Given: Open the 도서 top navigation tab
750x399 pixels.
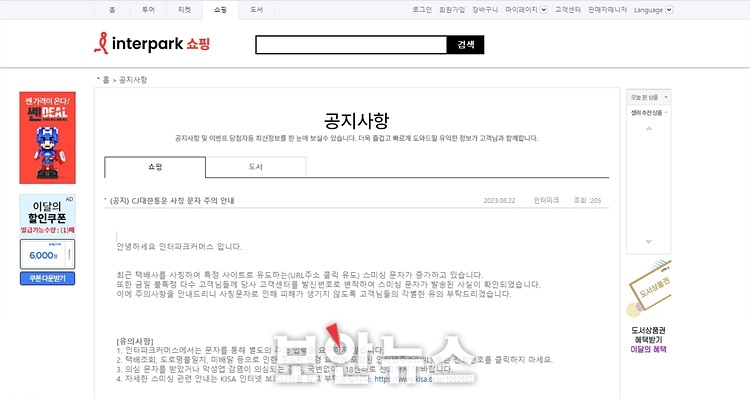Looking at the screenshot, I should click(x=256, y=10).
